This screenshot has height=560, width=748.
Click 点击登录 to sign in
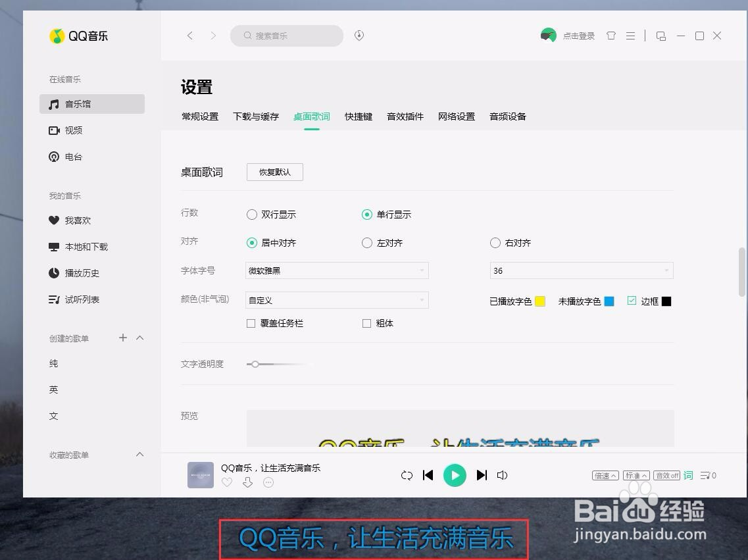pos(579,36)
